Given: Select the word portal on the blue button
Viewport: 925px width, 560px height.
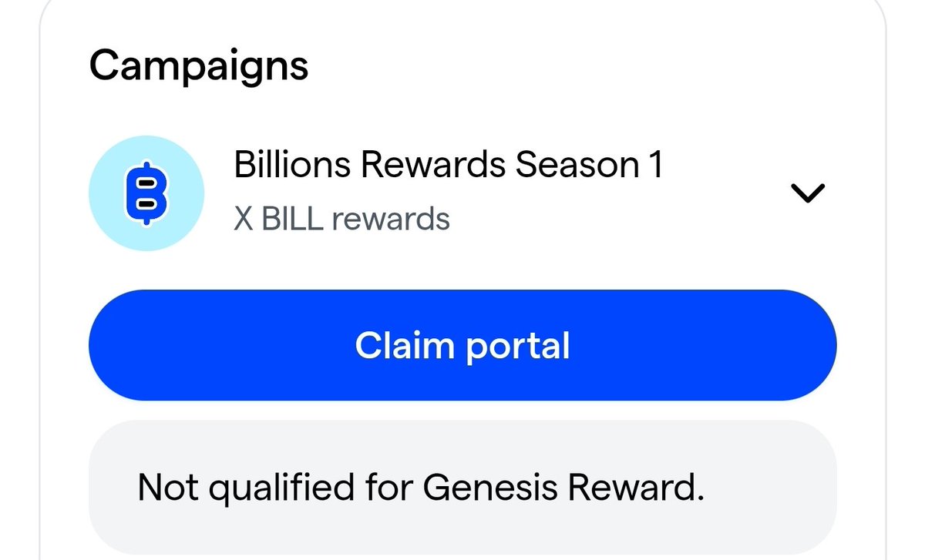Looking at the screenshot, I should [516, 347].
